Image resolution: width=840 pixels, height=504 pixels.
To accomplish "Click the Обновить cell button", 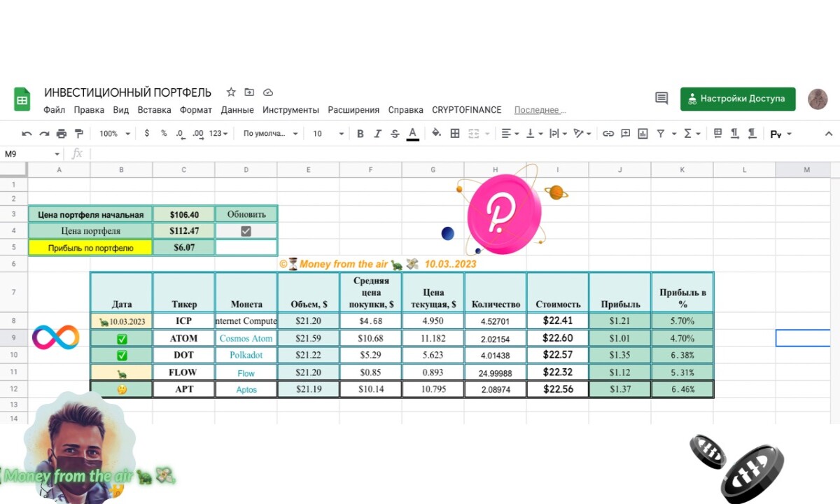I will [246, 214].
